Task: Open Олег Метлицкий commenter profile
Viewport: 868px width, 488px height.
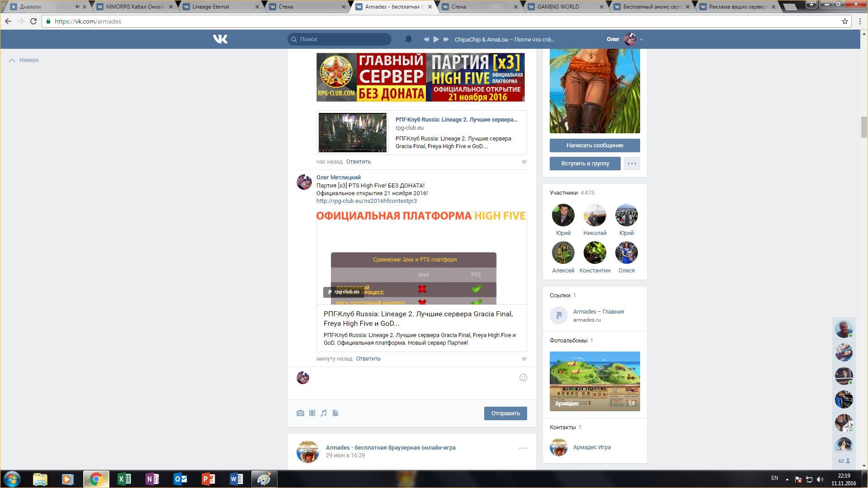Action: point(339,178)
